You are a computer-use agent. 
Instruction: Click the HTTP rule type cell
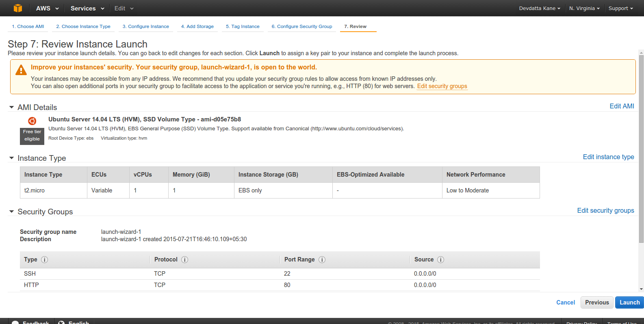[31, 285]
